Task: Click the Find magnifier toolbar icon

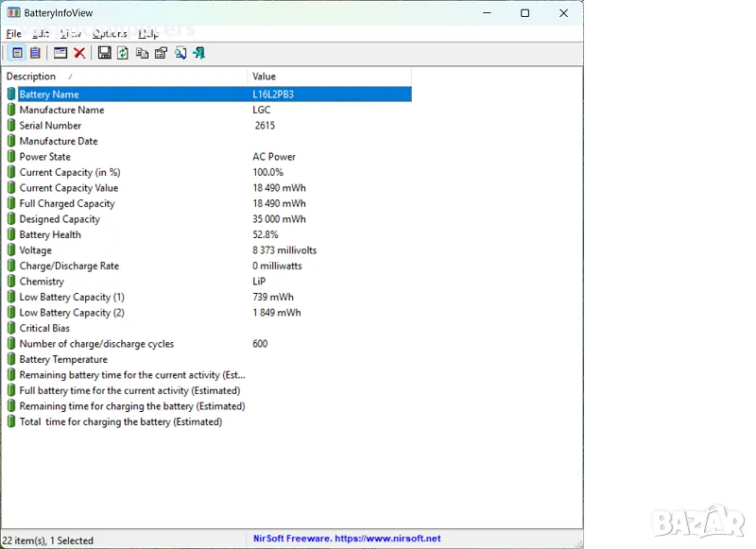Action: (180, 53)
